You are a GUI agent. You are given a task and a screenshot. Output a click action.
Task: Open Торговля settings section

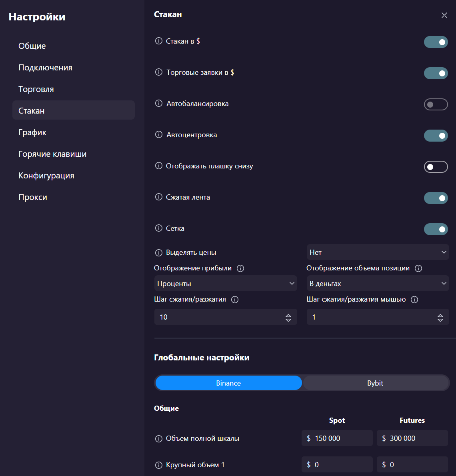74,89
